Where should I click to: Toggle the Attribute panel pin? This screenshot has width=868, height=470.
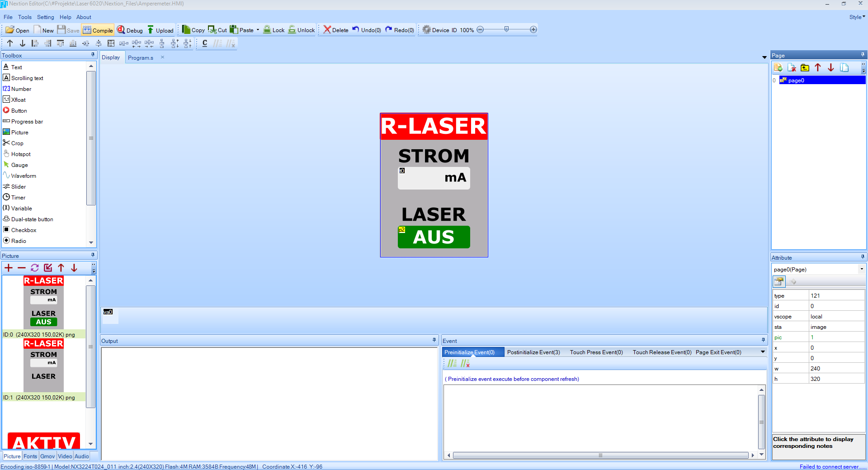863,257
